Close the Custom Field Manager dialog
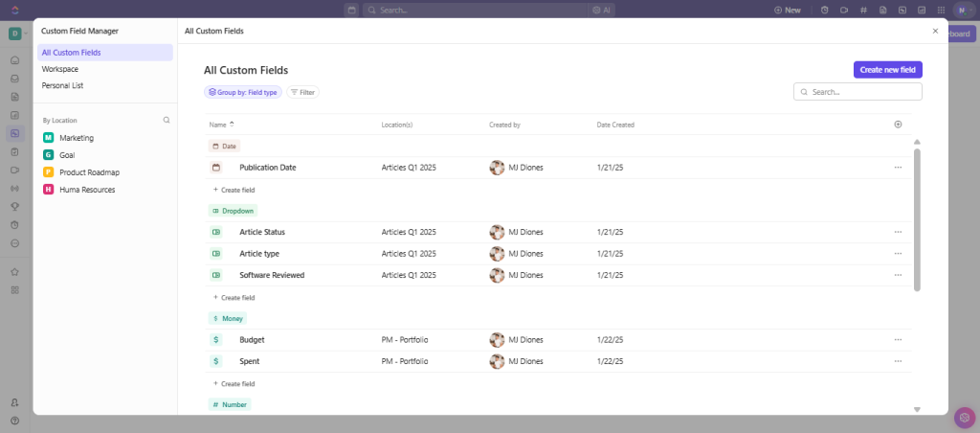This screenshot has height=433, width=980. pos(935,31)
